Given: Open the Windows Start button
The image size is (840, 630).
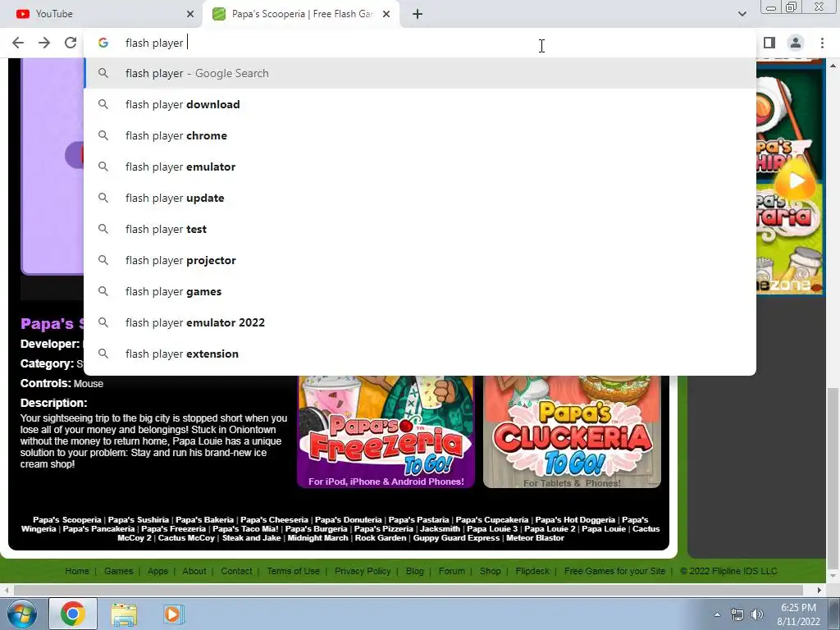Looking at the screenshot, I should click(x=22, y=614).
